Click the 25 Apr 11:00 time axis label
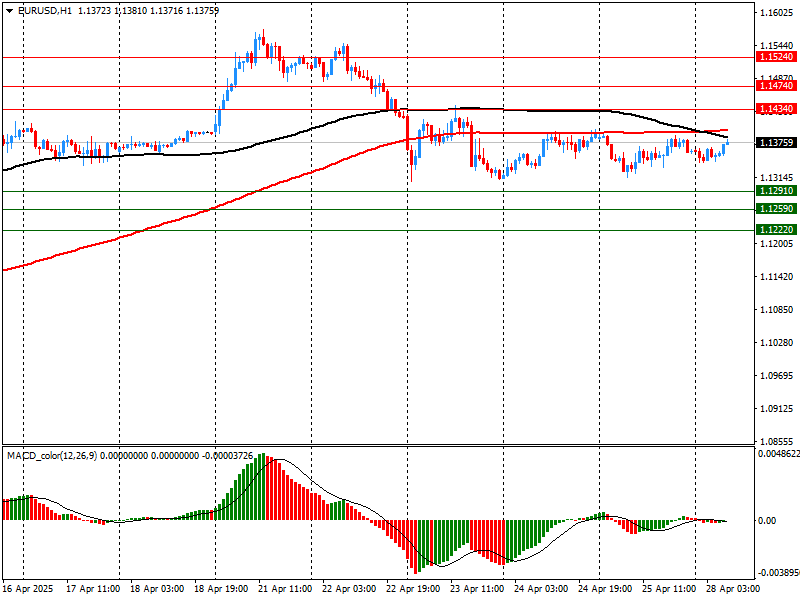 tap(669, 589)
